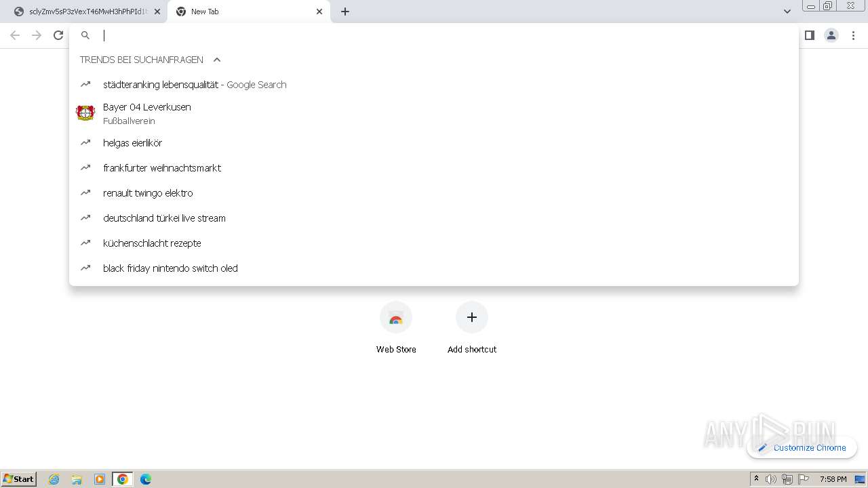Close the sclyZmv5sP3zVexT46MwH3hPhPId1t tab
The height and width of the screenshot is (488, 868).
157,12
